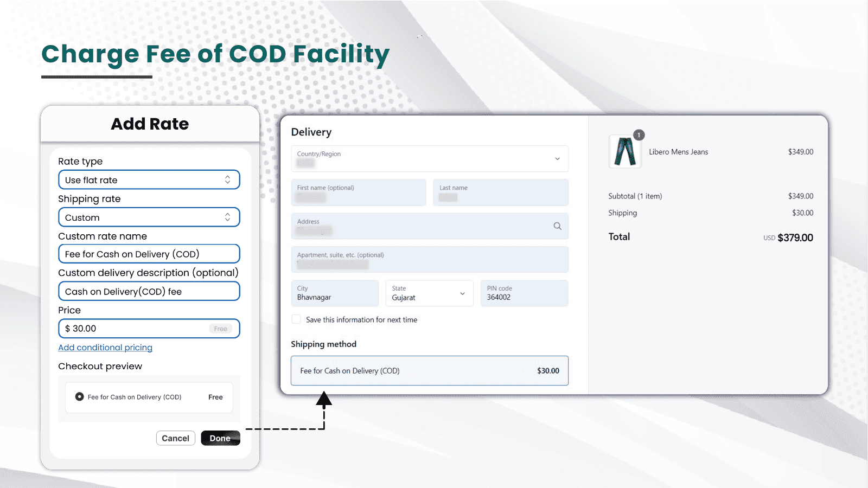Click the Done button
The height and width of the screenshot is (488, 868).
click(220, 438)
